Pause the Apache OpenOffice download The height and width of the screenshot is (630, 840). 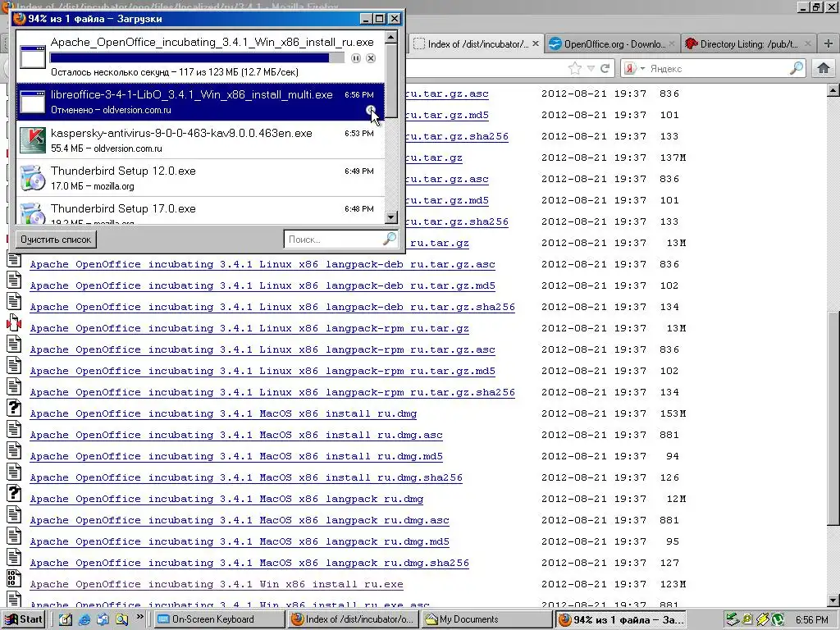click(x=356, y=58)
